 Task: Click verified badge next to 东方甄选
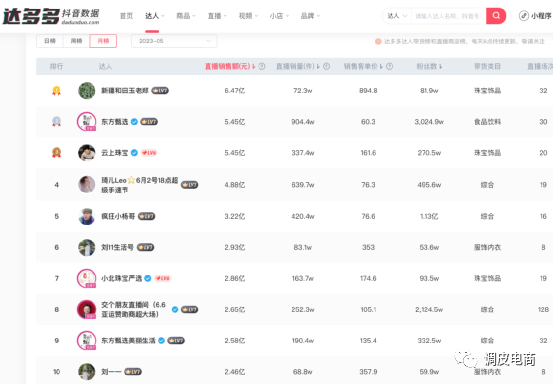(x=134, y=122)
